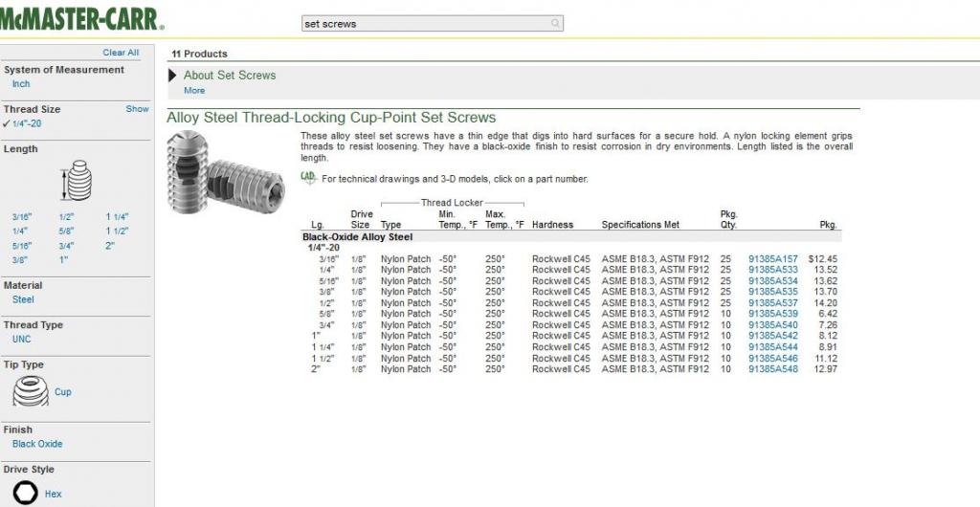Click the set screws search field

(x=433, y=24)
